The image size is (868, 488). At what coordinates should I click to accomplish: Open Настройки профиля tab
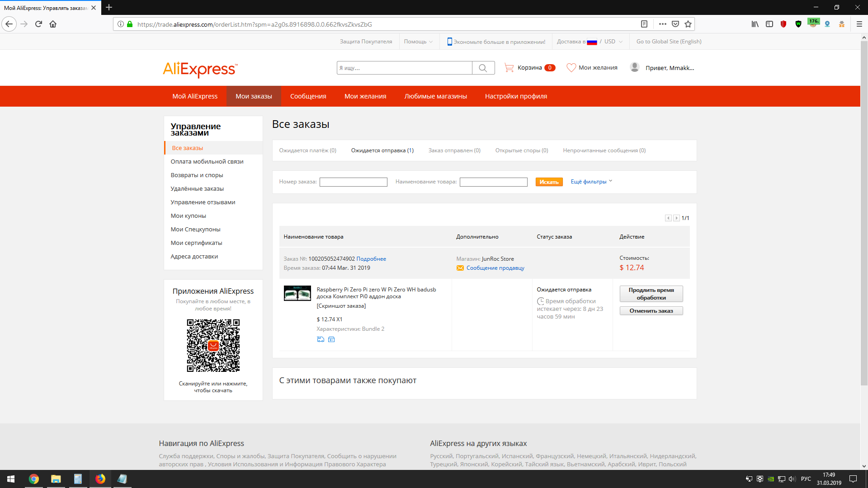click(516, 96)
